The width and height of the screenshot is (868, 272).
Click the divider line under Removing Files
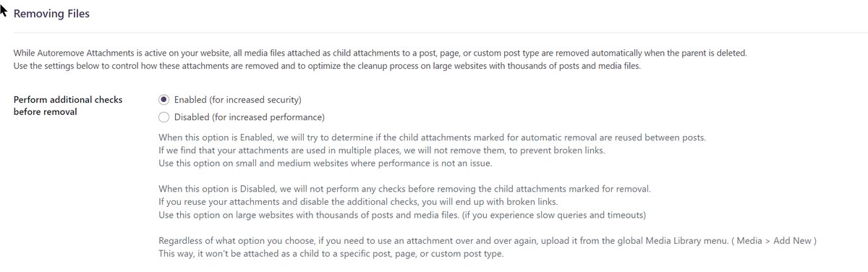(x=434, y=33)
